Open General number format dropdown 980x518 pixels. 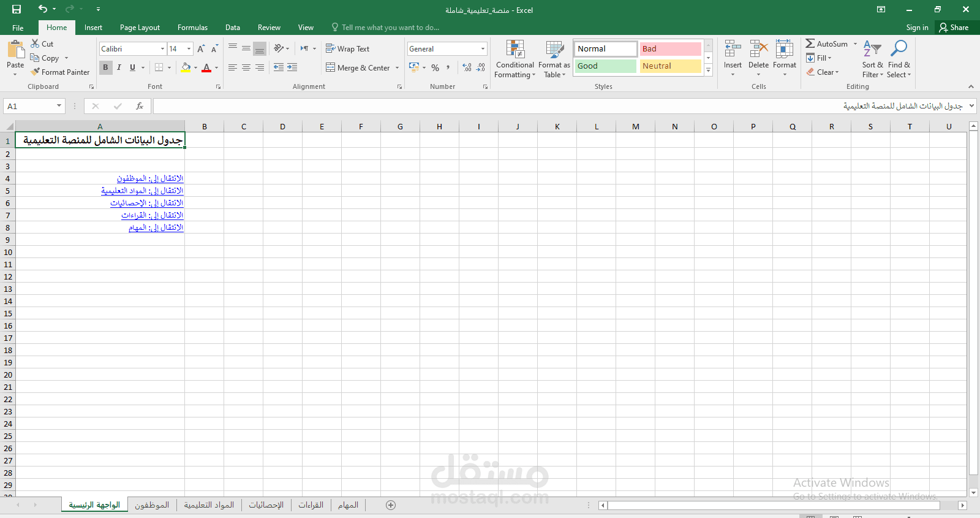click(x=483, y=48)
